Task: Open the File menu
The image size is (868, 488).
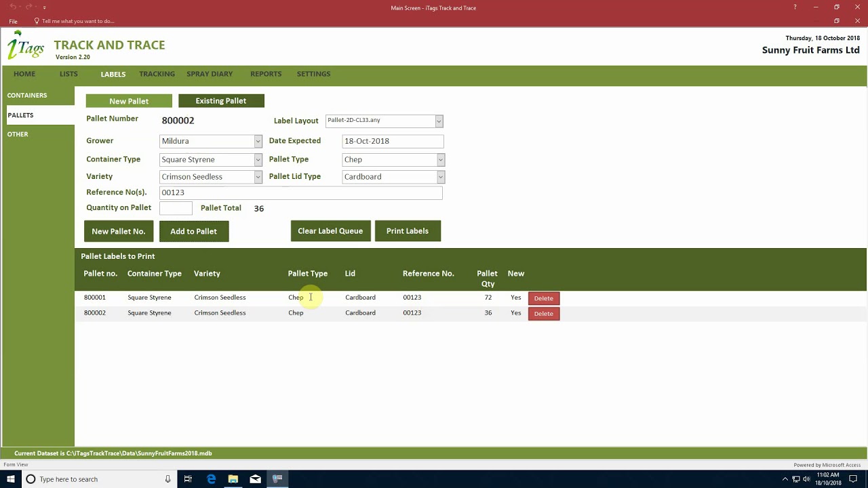Action: (13, 21)
